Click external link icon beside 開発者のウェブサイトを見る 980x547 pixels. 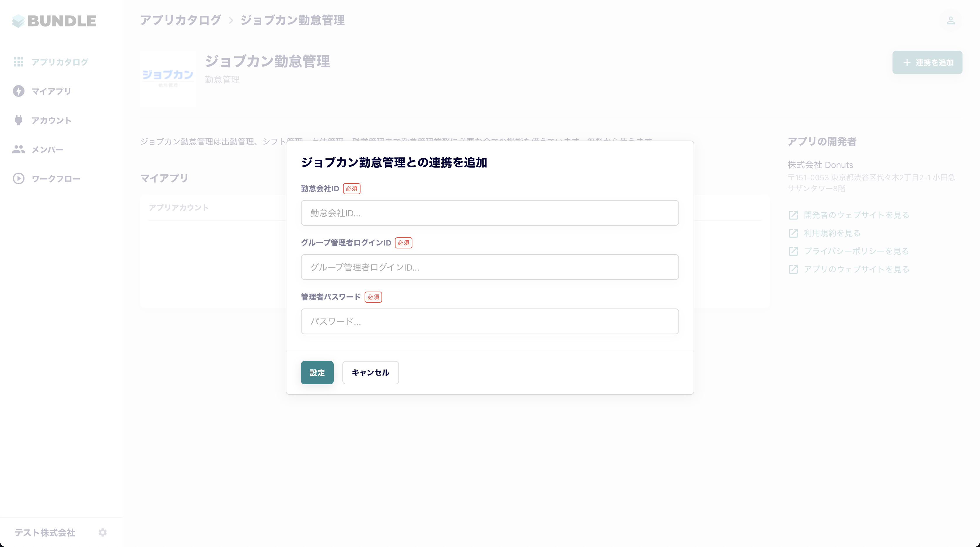pyautogui.click(x=793, y=215)
